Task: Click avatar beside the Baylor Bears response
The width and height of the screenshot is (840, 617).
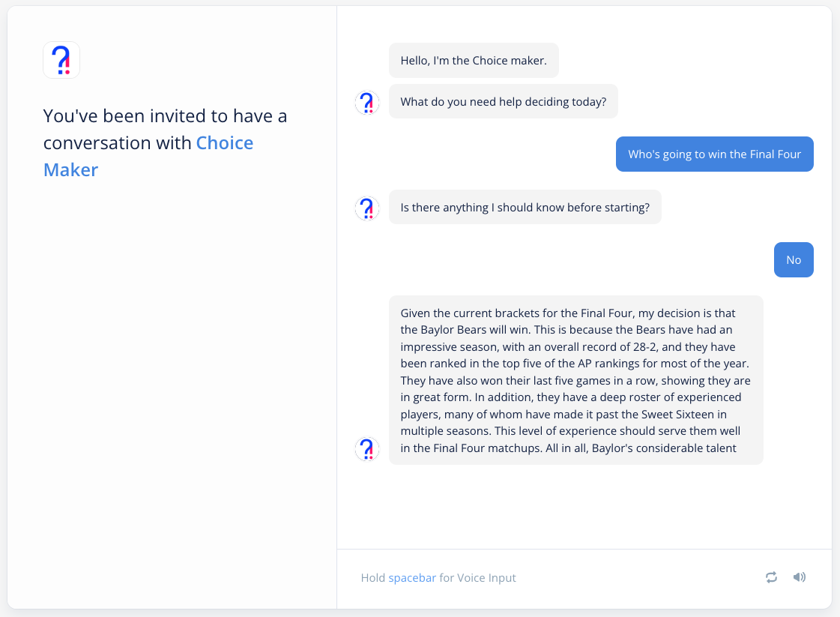Action: [367, 449]
